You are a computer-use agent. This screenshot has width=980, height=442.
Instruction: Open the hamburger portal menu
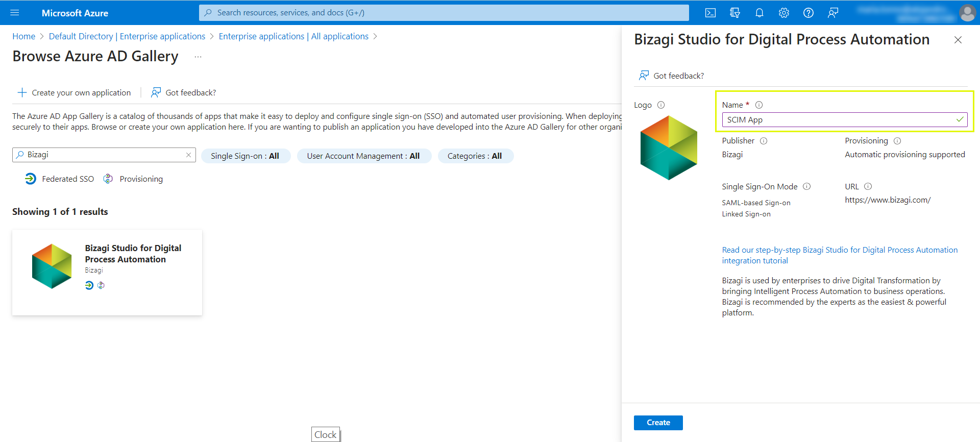15,13
